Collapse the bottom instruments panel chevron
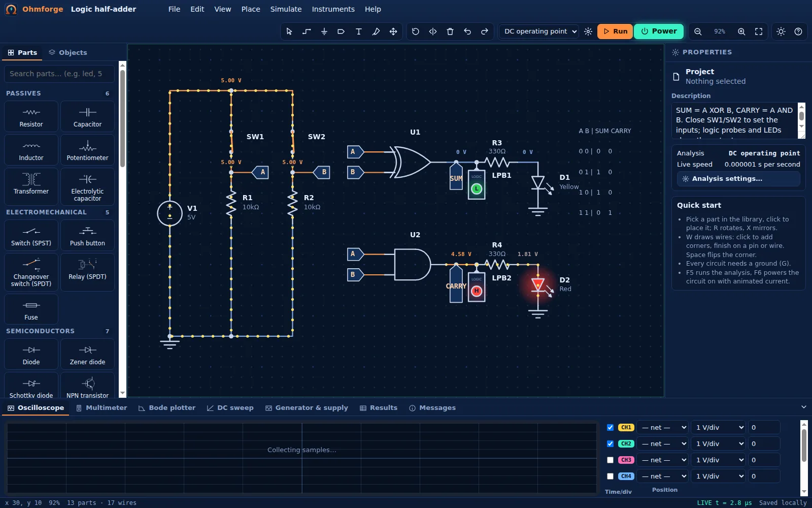The image size is (812, 508). 803,407
